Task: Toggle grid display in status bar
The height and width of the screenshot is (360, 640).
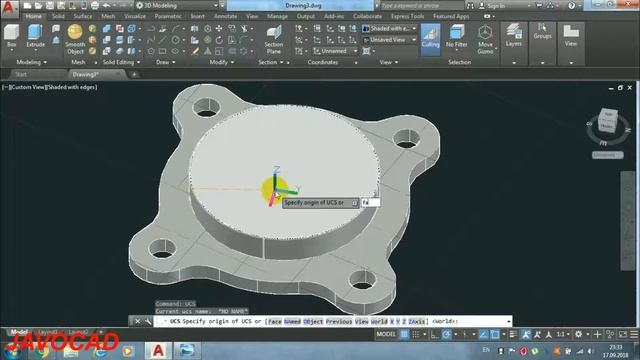Action: [x=404, y=334]
